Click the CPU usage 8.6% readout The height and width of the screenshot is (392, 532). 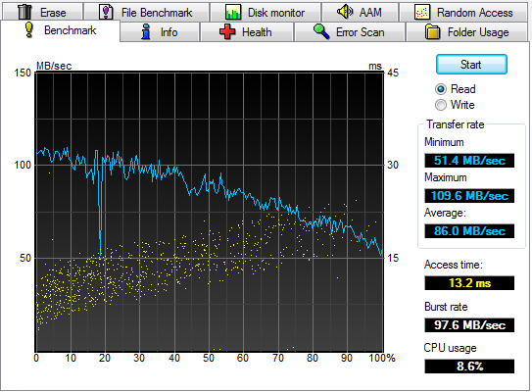pyautogui.click(x=469, y=367)
